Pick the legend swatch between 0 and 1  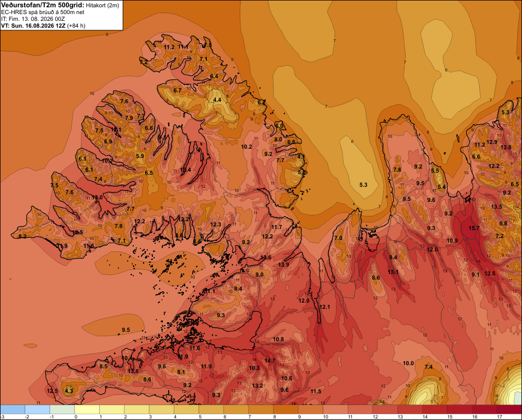tap(87, 410)
